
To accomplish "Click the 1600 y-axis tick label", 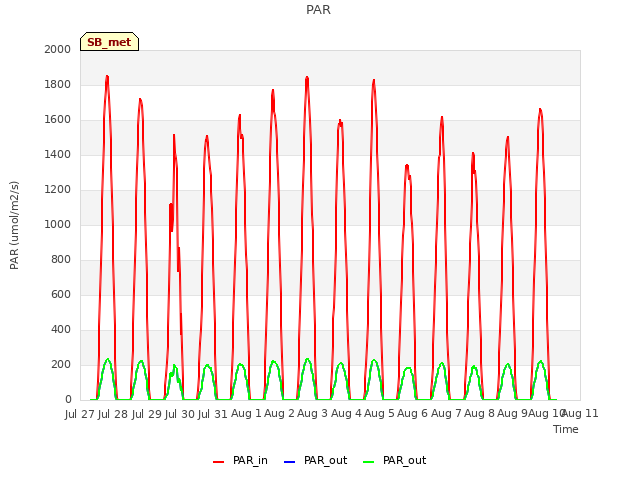I will click(58, 120).
